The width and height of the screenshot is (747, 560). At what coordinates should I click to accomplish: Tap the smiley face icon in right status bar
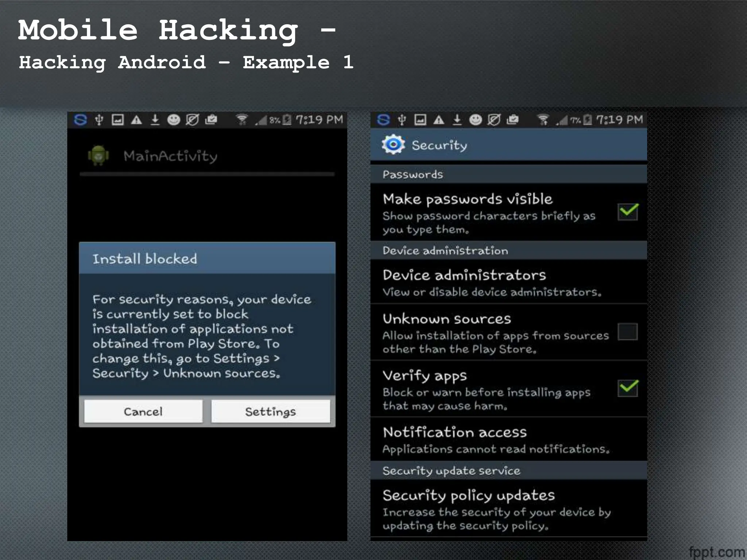tap(475, 120)
